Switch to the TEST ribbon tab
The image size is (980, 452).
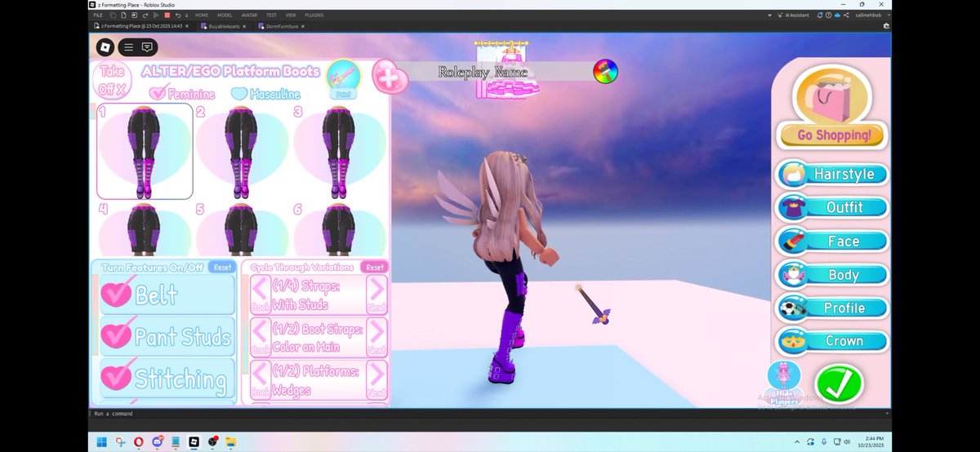point(271,16)
